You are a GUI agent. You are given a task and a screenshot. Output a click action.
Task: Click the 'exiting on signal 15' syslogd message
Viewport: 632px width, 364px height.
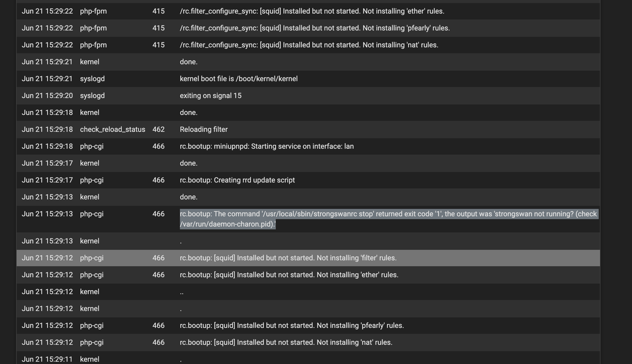tap(210, 96)
